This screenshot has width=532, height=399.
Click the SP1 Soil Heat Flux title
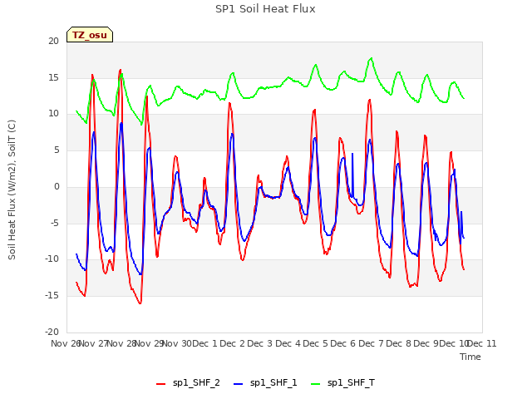[x=265, y=9]
